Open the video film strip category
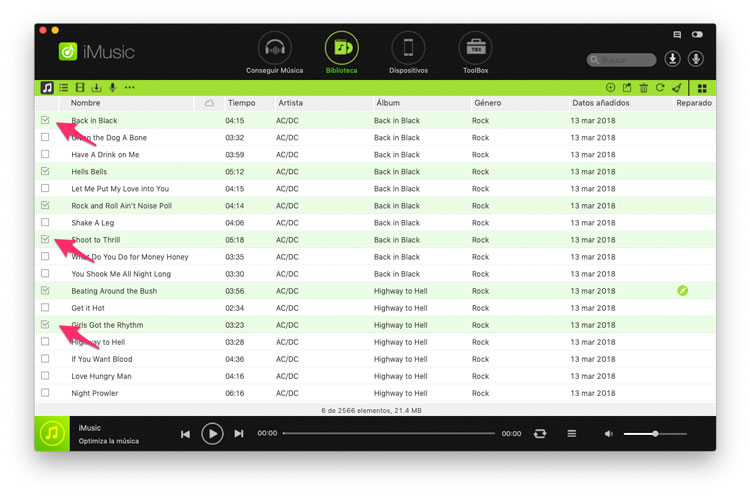The image size is (750, 496). click(80, 88)
